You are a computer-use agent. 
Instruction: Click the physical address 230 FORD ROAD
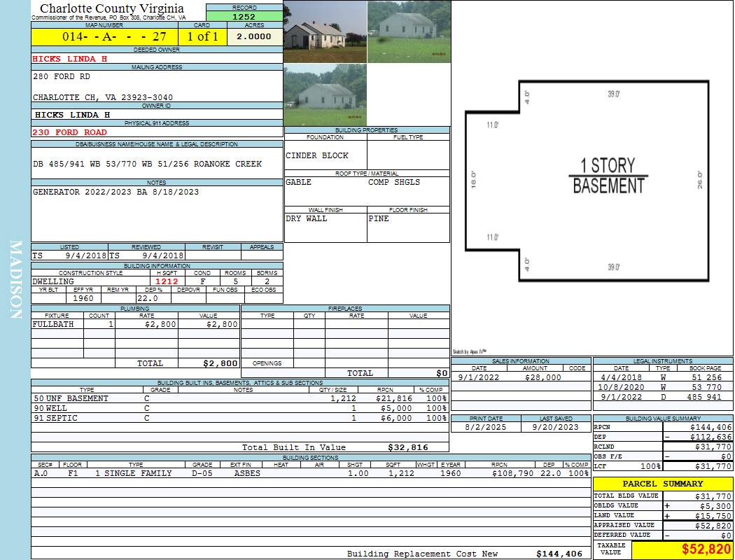70,132
